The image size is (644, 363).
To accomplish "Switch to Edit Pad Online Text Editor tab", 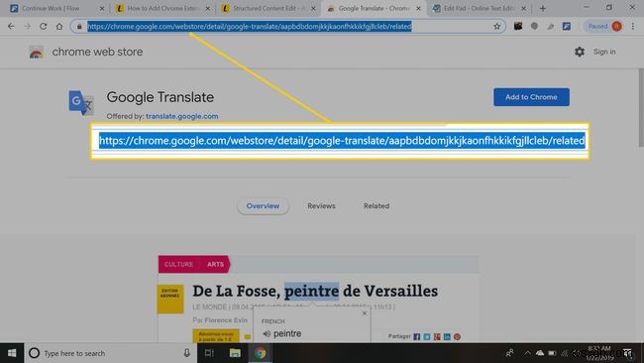I will click(x=480, y=8).
